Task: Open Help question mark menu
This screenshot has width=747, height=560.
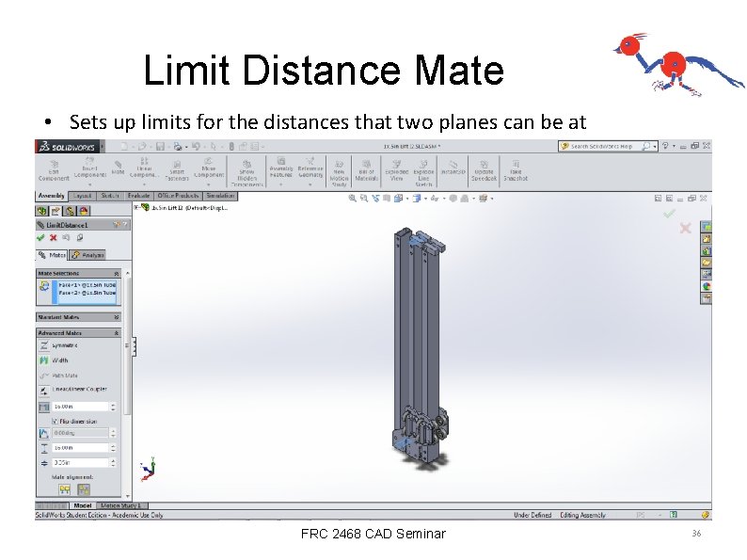Action: 665,146
